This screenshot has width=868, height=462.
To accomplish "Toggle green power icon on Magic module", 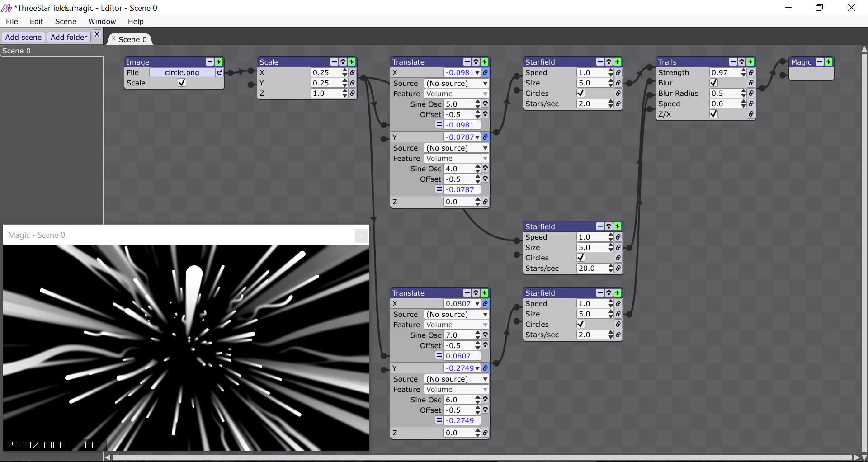I will (x=829, y=62).
